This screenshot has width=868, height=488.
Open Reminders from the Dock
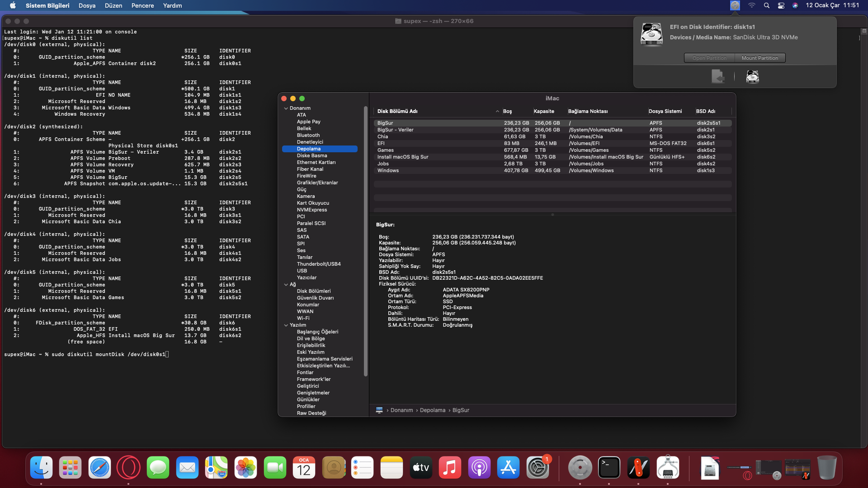click(363, 467)
